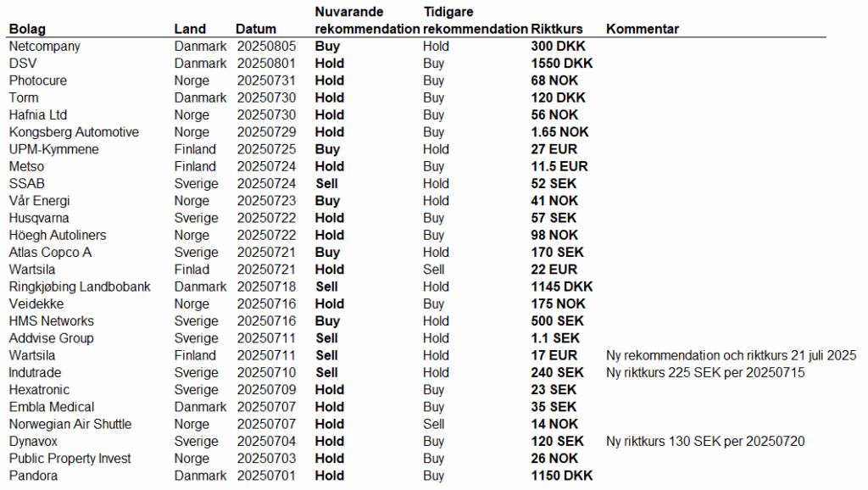The image size is (868, 490).
Task: Click the Wartsila comment about 21 juli 2025
Action: click(x=731, y=355)
